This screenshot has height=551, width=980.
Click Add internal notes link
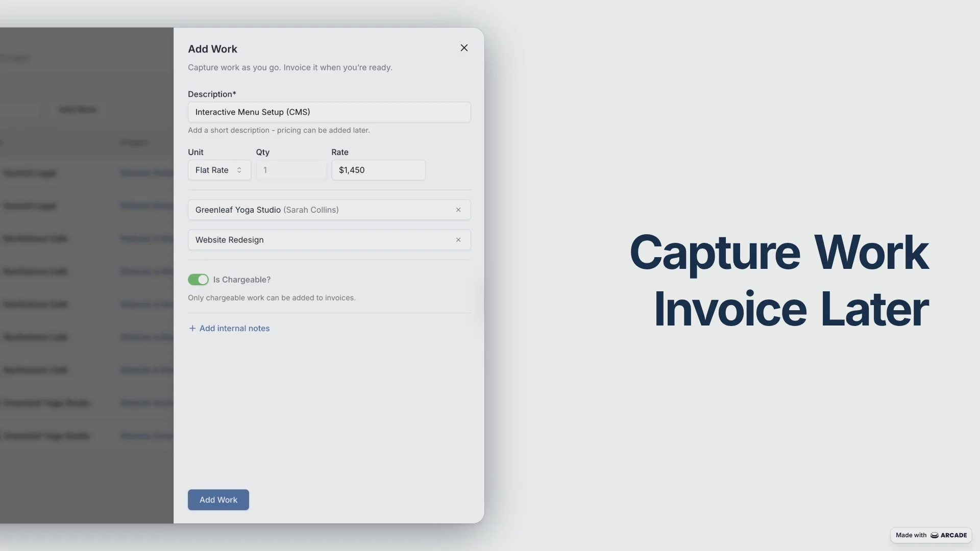pyautogui.click(x=229, y=329)
